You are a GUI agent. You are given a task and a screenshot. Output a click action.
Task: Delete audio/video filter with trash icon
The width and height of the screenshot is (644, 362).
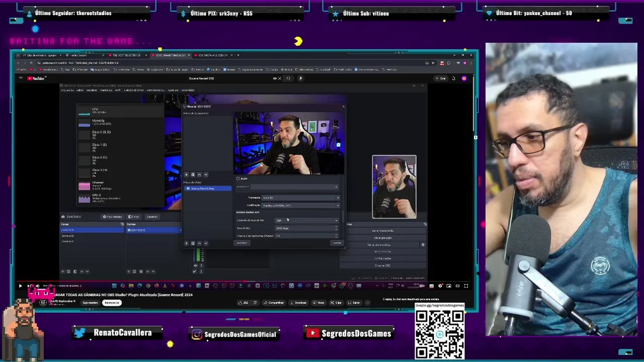193,174
